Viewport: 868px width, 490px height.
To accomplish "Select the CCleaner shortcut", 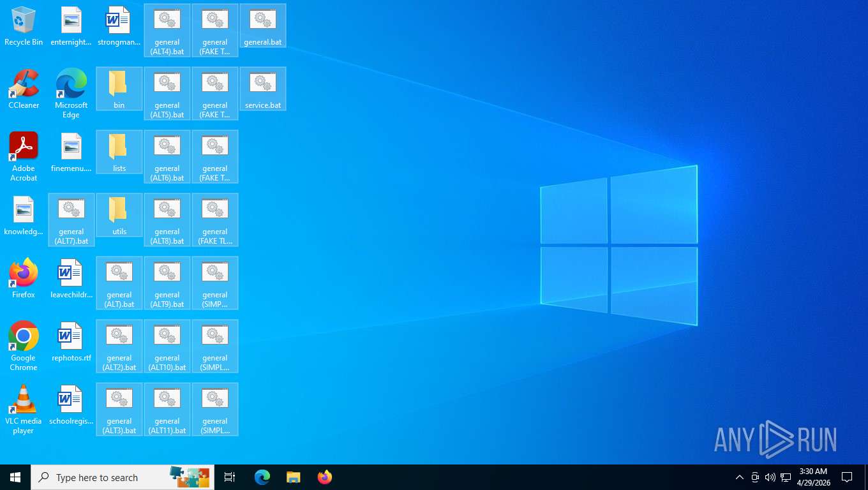I will 24,89.
